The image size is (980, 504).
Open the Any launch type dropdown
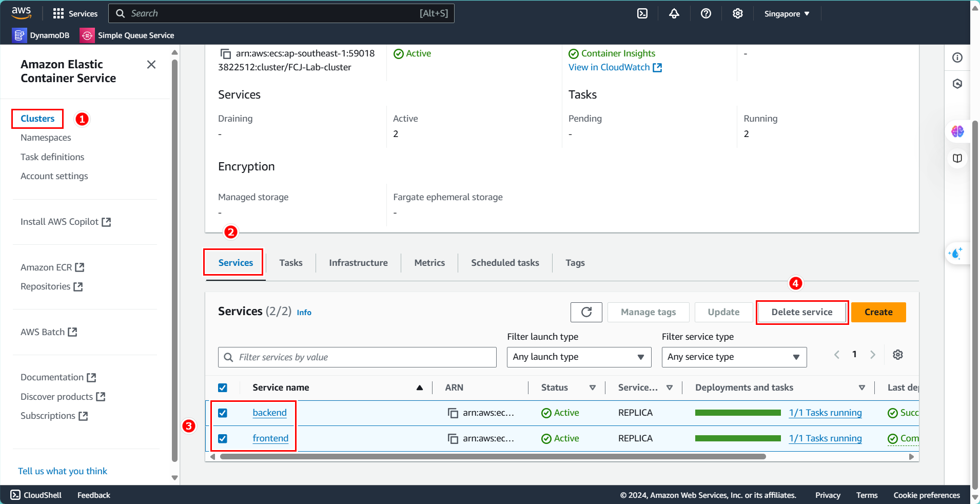point(579,357)
